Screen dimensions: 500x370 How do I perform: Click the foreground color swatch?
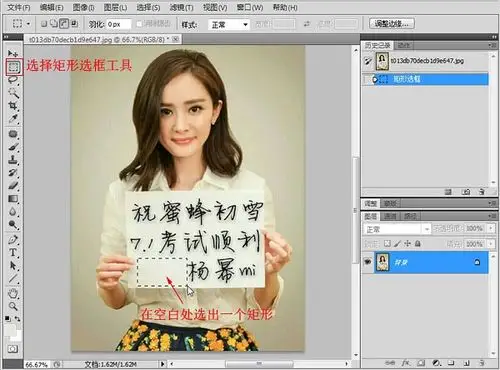(x=10, y=330)
